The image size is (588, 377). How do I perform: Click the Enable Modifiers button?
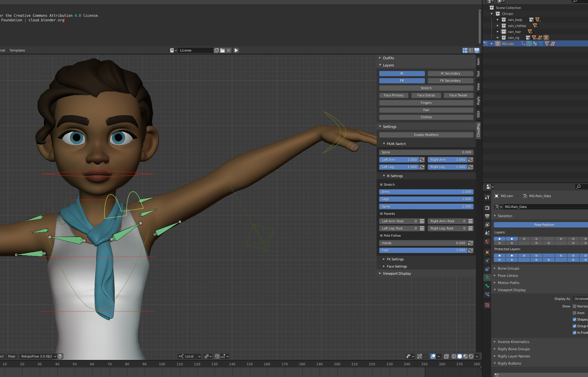coord(426,135)
